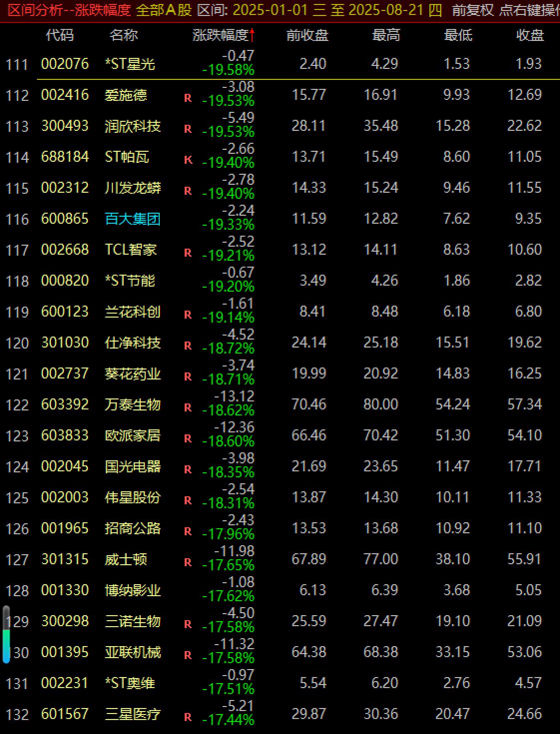Click the R marker for 国光电器
Screen dimensions: 560x734
(188, 470)
